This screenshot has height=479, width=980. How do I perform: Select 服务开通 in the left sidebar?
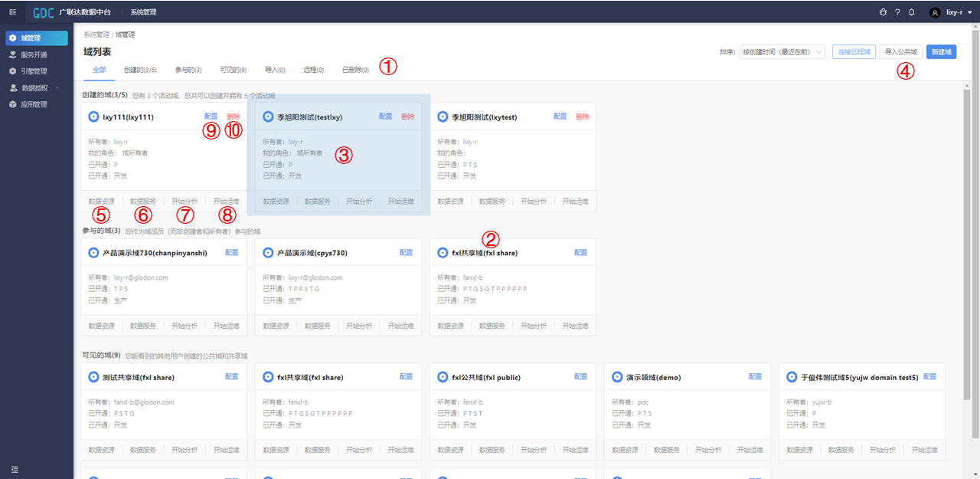[x=34, y=54]
